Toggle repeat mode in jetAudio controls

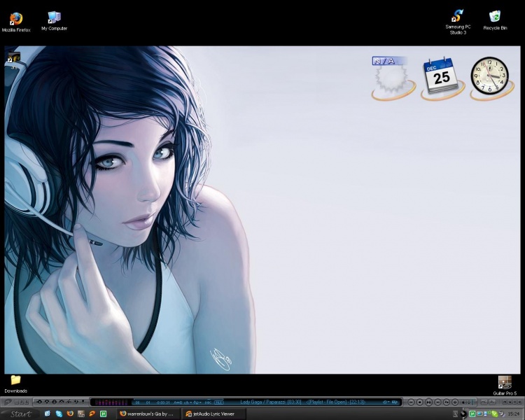[447, 402]
